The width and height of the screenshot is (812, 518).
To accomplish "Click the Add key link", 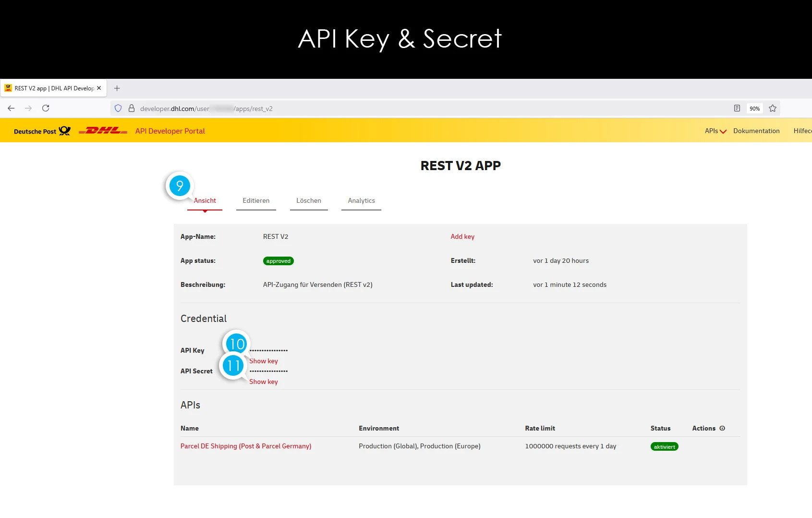I will (462, 236).
